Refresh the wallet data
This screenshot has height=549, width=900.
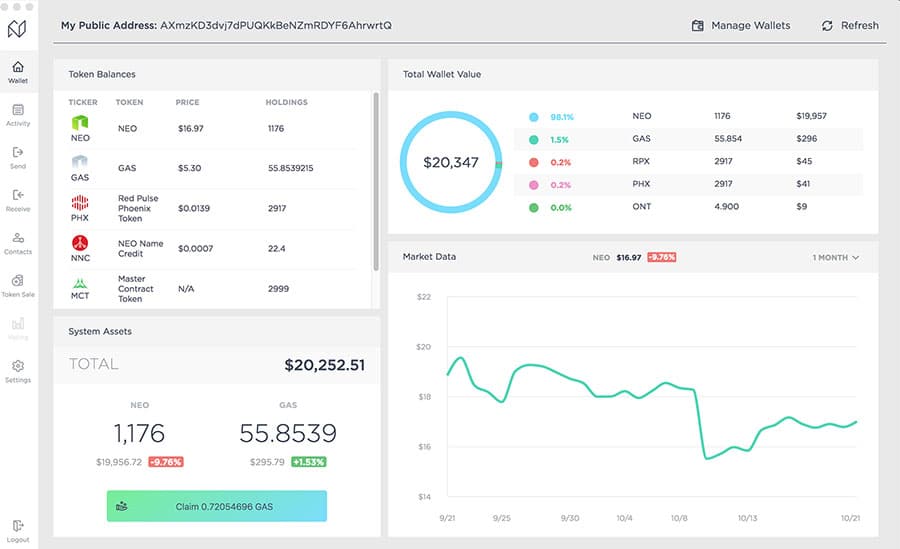[x=849, y=25]
